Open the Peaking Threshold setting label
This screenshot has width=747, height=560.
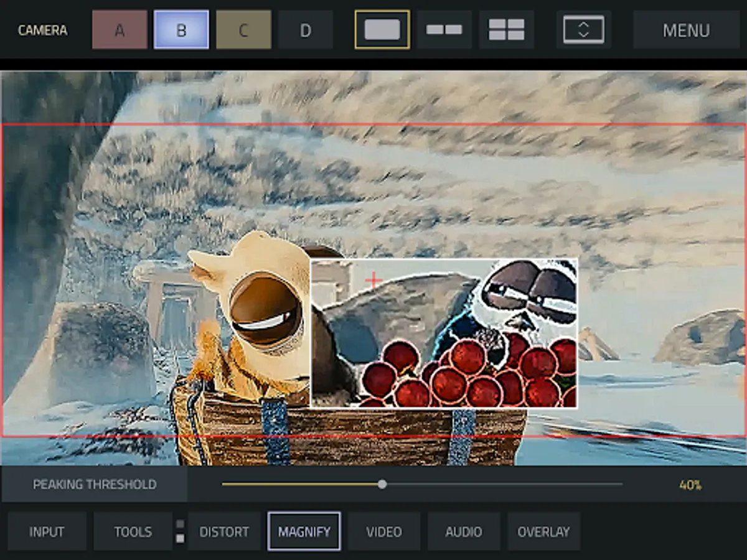coord(95,484)
